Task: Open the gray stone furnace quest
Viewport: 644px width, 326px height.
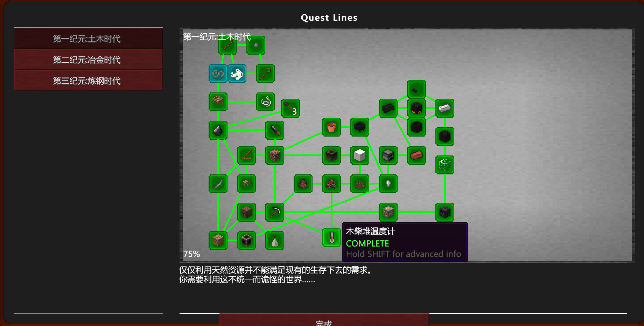Action: coord(388,155)
